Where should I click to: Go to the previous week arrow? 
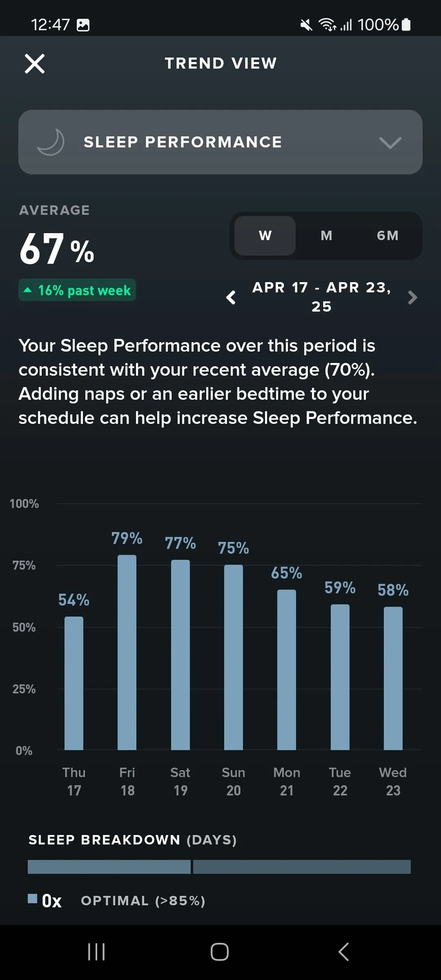231,297
